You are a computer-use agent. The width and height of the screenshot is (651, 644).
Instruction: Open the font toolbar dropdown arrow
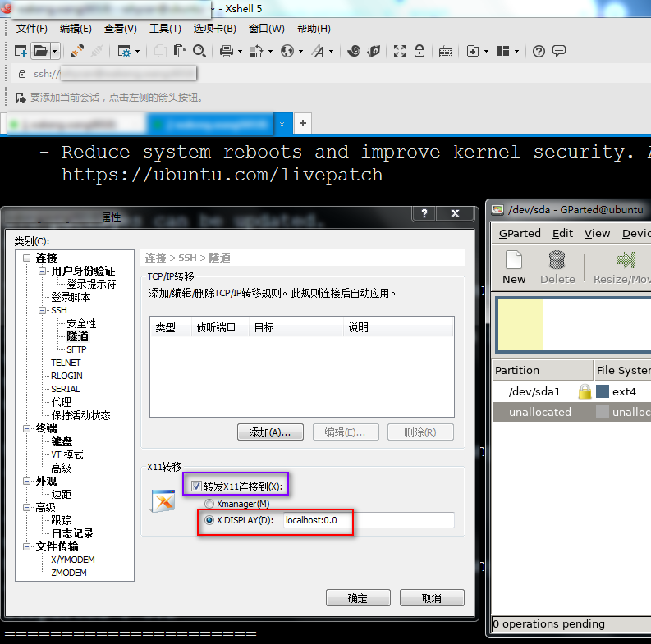pos(332,52)
